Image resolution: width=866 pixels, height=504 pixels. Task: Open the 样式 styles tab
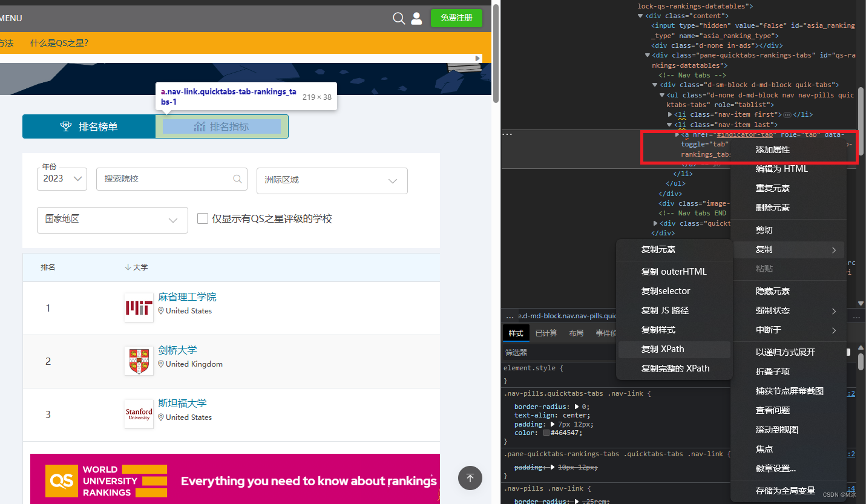[x=516, y=333]
